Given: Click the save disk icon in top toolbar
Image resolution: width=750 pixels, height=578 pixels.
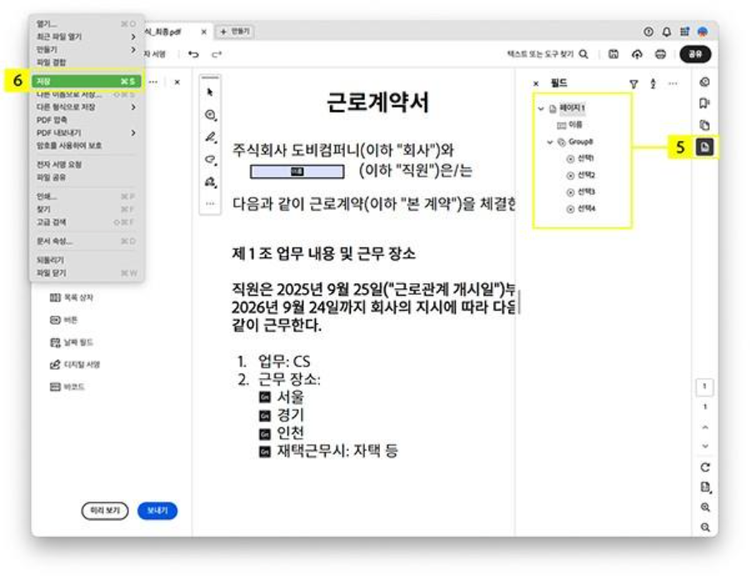Looking at the screenshot, I should point(613,54).
